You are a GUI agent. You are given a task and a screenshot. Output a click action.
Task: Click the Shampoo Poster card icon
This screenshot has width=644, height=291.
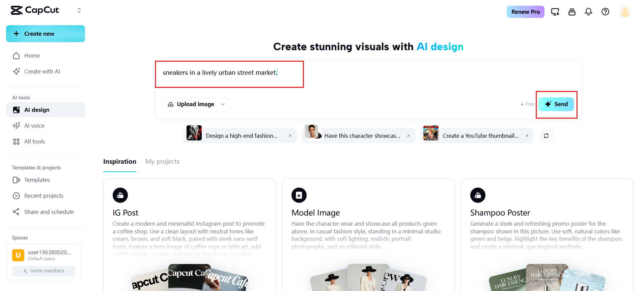point(478,195)
